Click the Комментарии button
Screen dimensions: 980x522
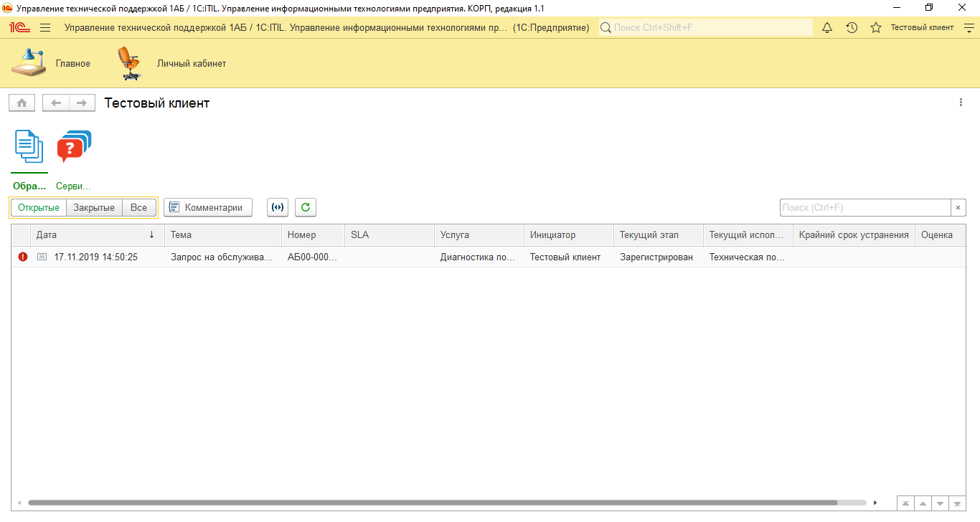pos(208,207)
